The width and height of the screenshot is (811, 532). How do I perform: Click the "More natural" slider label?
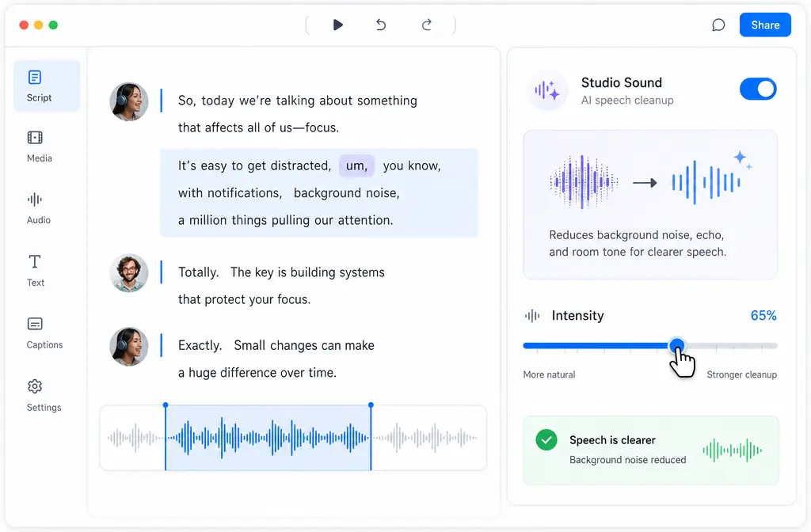point(549,374)
